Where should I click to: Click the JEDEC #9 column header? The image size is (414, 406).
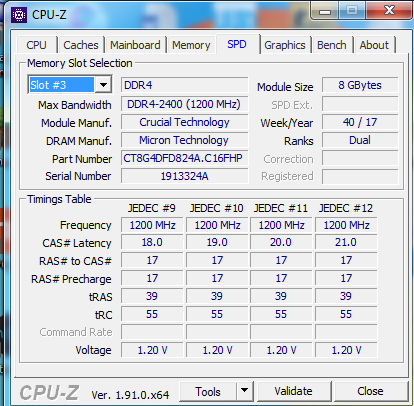152,208
